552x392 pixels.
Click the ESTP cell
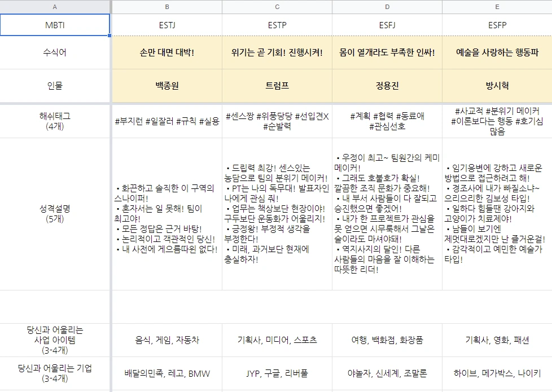pos(277,25)
